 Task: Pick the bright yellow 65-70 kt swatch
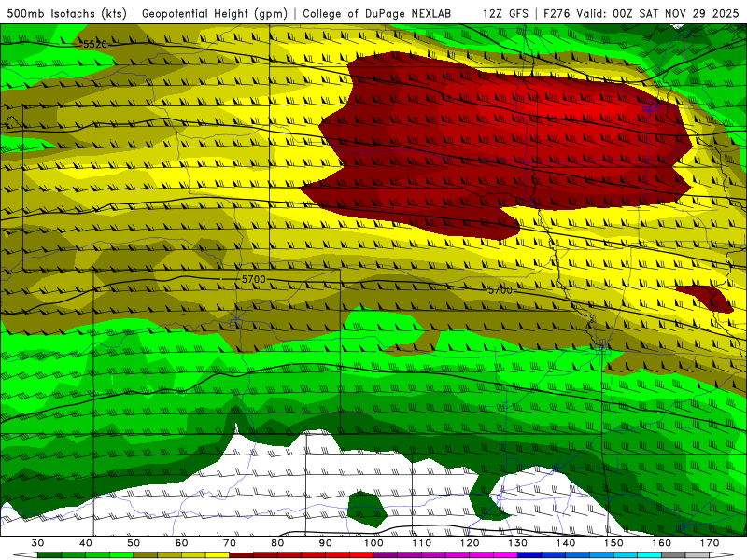click(218, 555)
